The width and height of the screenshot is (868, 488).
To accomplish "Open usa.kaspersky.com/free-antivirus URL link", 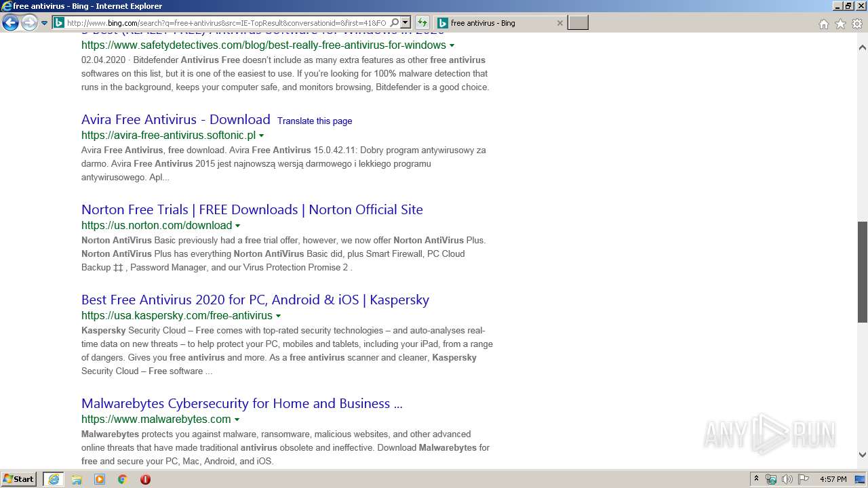I will (177, 316).
